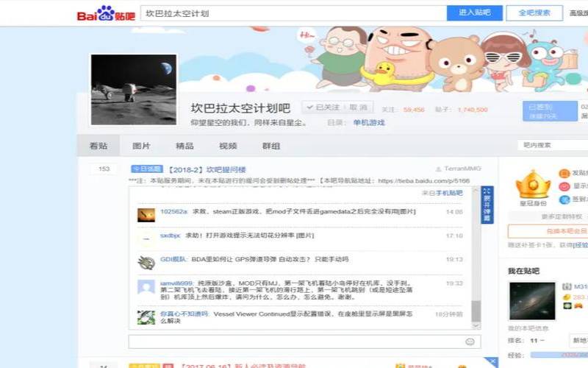588x368 pixels.
Task: Open the 手机贴吧 link
Action: [449, 193]
